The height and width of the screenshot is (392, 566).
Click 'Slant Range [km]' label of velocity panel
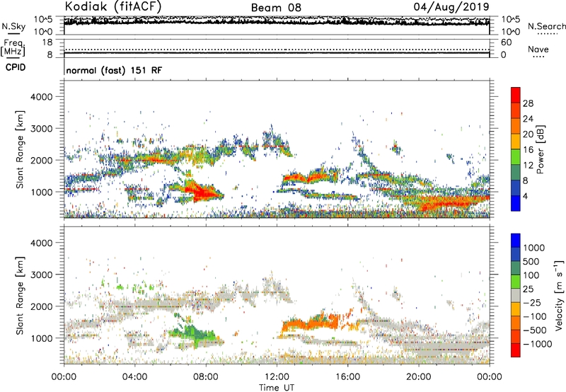tap(20, 296)
